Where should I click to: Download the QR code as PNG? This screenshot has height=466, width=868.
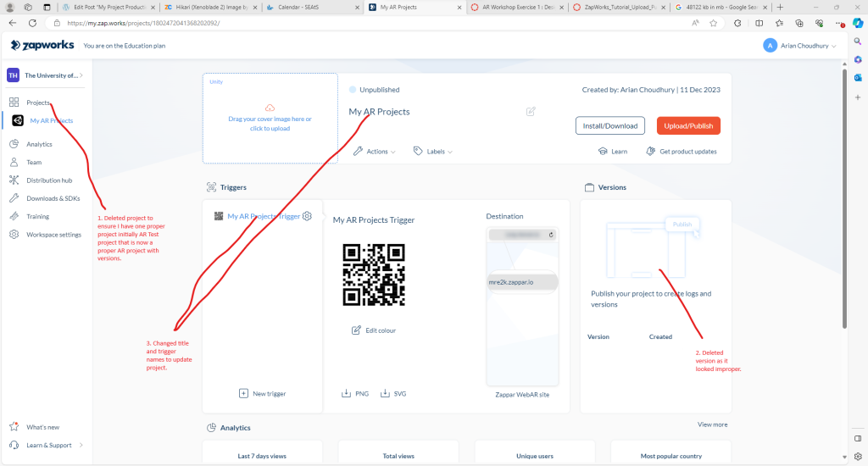[x=355, y=393]
